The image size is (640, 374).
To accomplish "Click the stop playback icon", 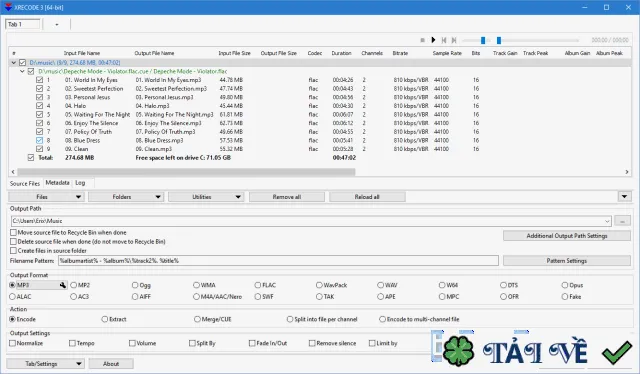I will (422, 40).
